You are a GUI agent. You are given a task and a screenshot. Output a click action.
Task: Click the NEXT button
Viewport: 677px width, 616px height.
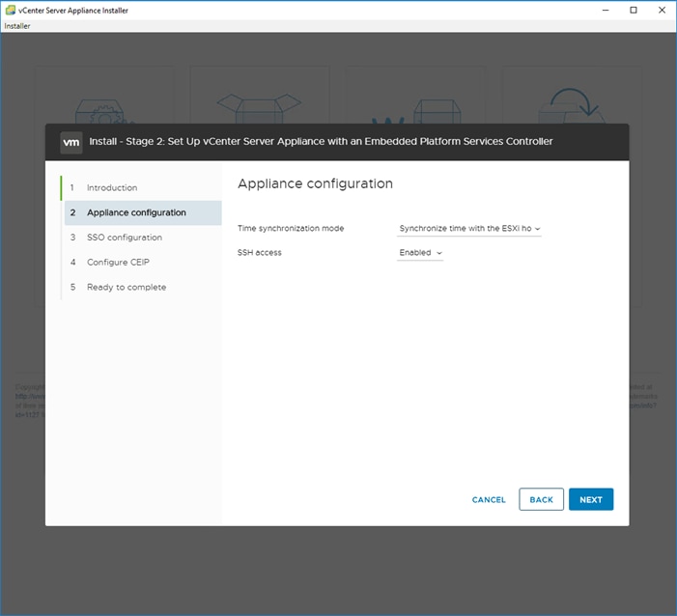click(x=591, y=499)
